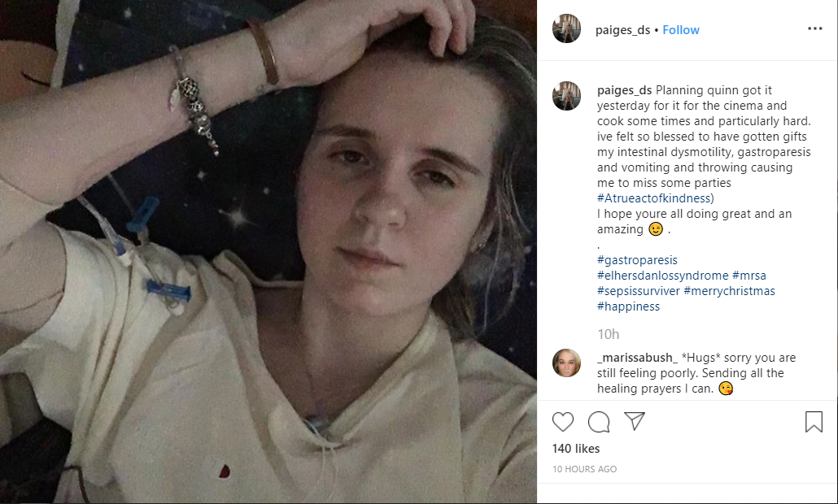
Task: Open the three-dot more options menu
Action: 814,28
